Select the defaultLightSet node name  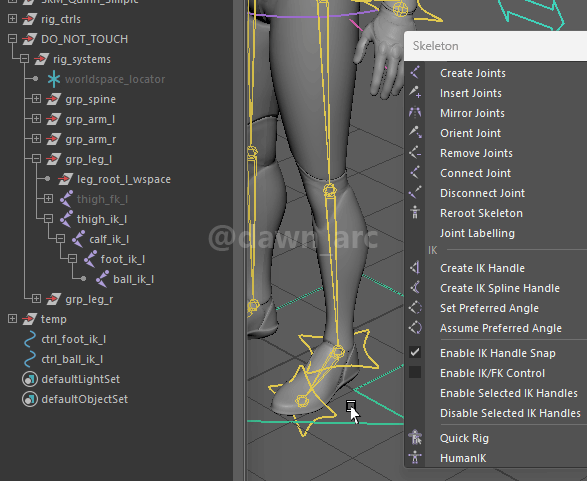81,379
